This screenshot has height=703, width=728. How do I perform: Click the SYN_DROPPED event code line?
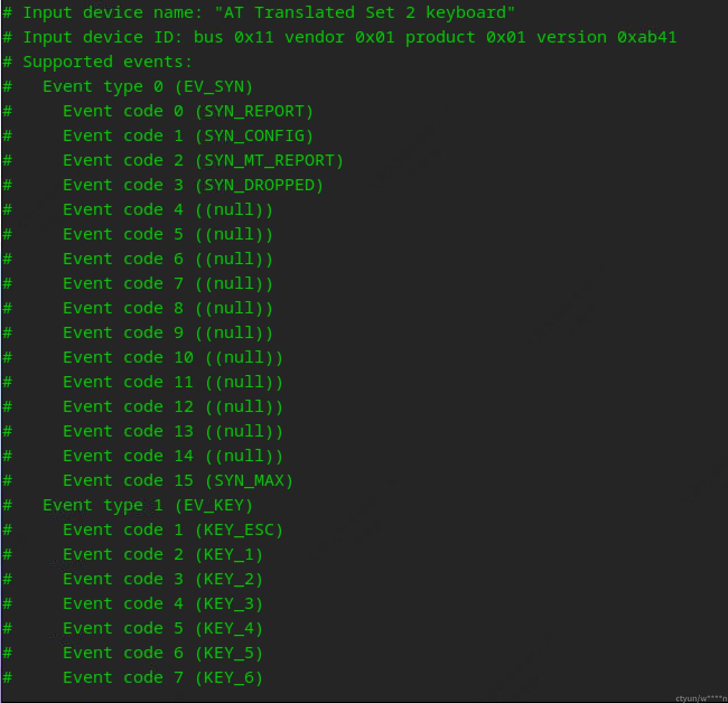pos(163,185)
